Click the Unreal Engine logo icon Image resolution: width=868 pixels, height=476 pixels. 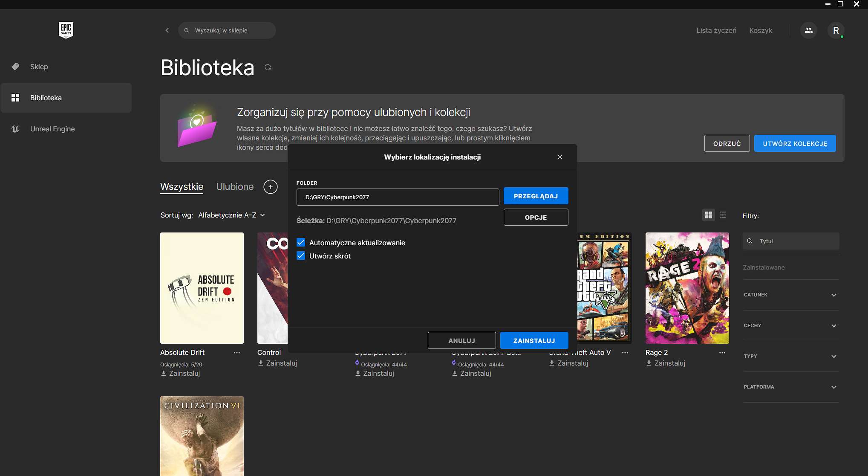pos(15,129)
